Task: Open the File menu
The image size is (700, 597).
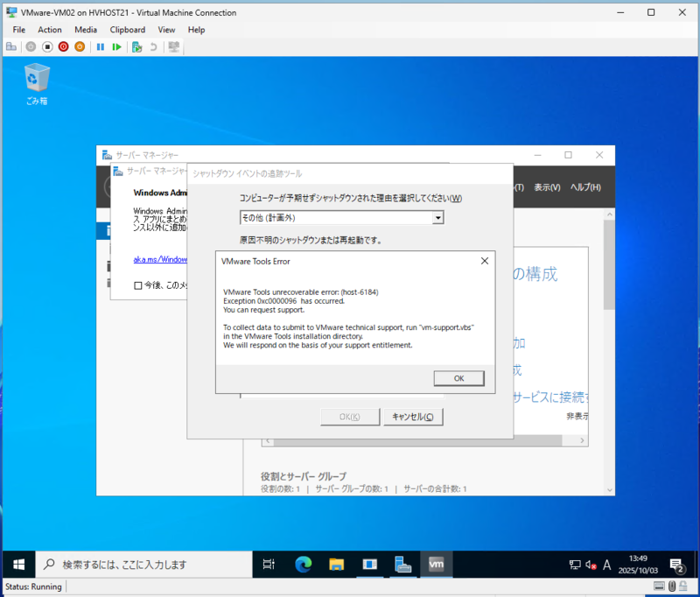Action: coord(18,30)
